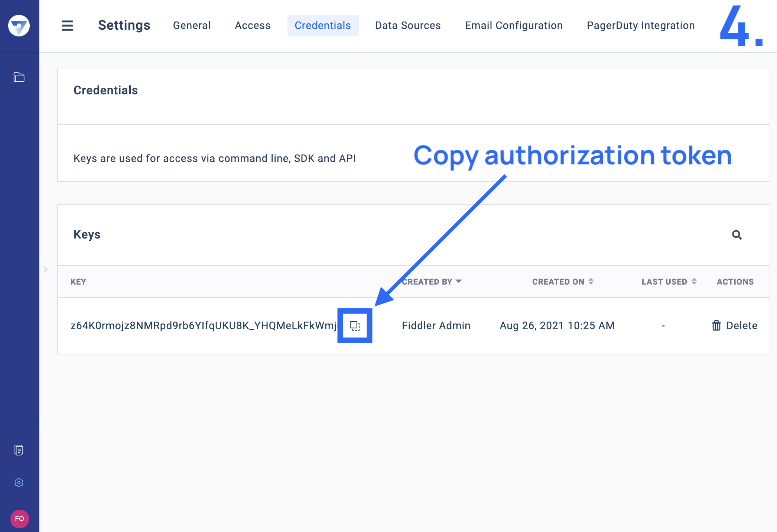777x532 pixels.
Task: Expand the sidebar with chevron arrow
Action: [46, 269]
